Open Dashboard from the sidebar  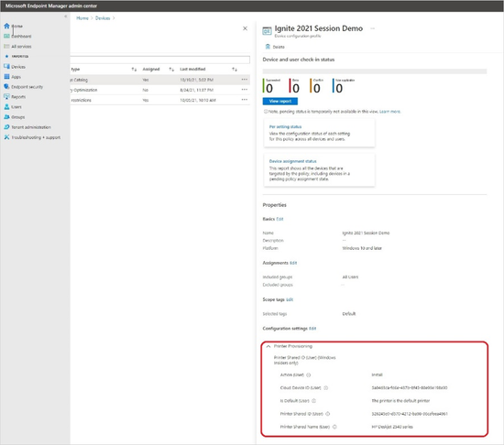pyautogui.click(x=17, y=37)
